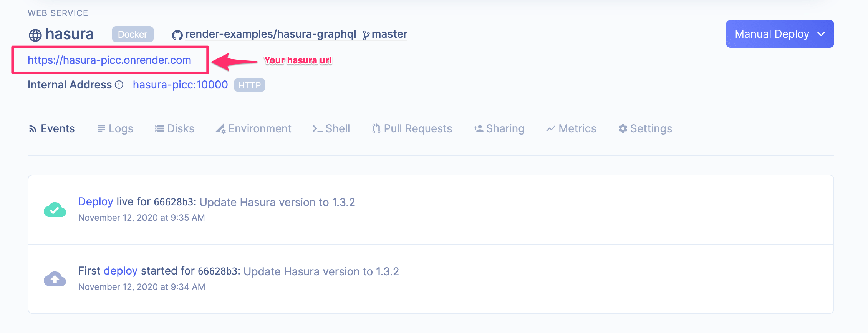Open the hasura-picc.onrender.com URL
This screenshot has width=868, height=333.
109,60
